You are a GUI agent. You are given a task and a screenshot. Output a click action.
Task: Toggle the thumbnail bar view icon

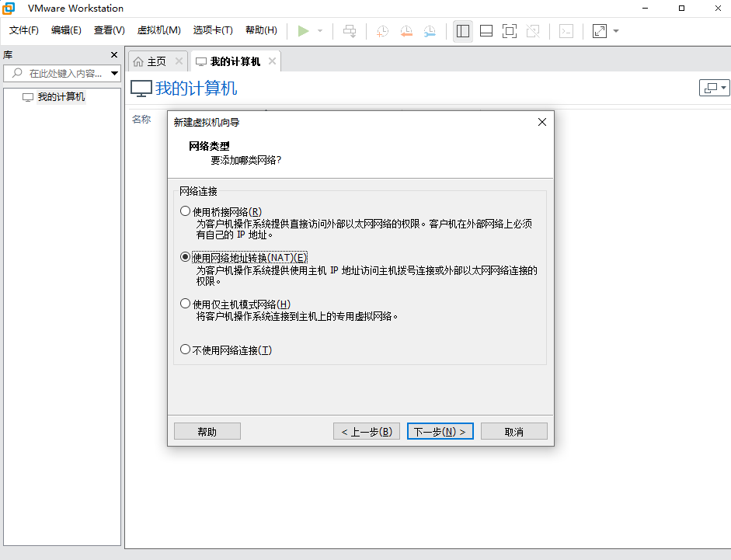(486, 31)
